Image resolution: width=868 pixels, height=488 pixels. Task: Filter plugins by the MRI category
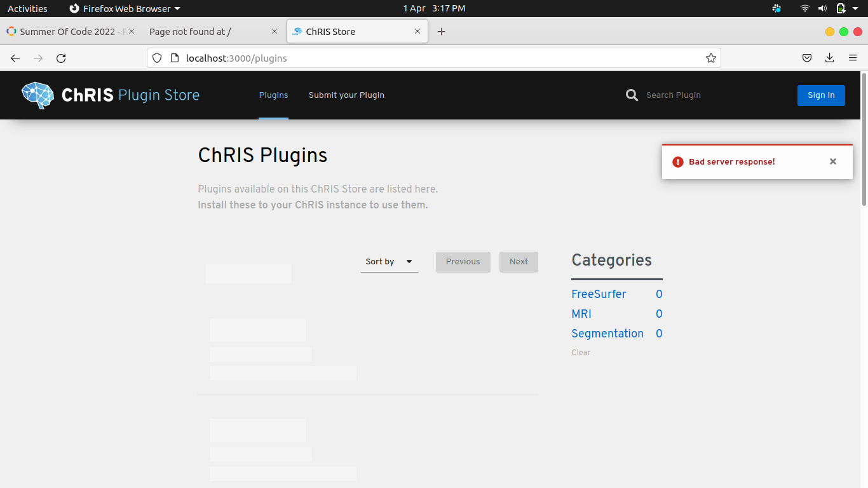[x=581, y=313]
